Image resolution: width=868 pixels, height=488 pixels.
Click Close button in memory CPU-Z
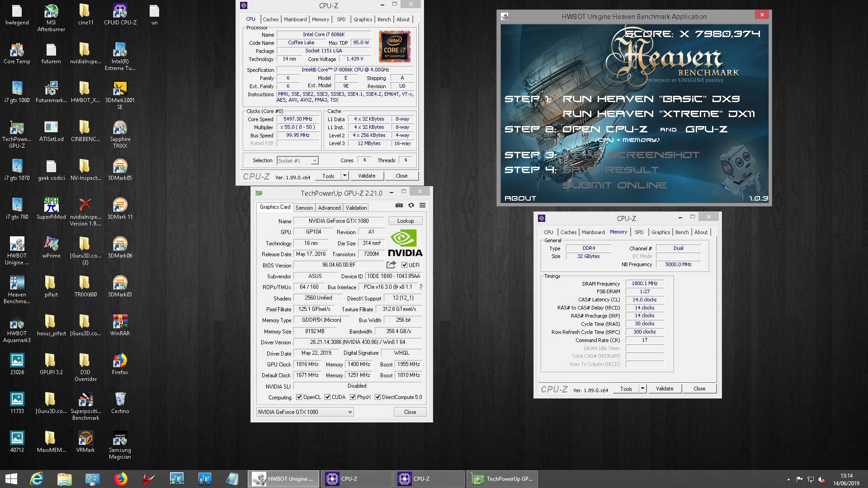[699, 389]
